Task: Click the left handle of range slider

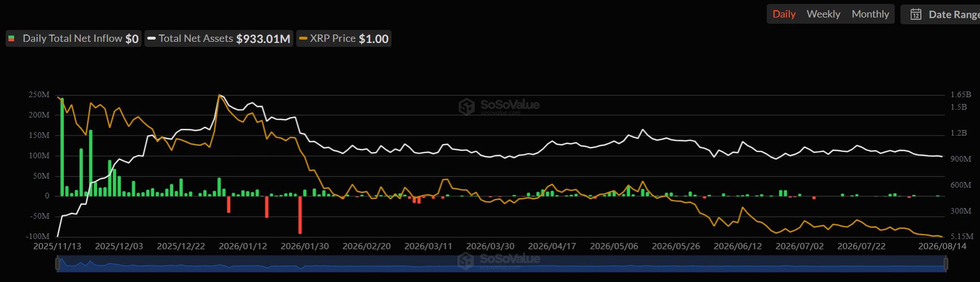Action: (57, 264)
